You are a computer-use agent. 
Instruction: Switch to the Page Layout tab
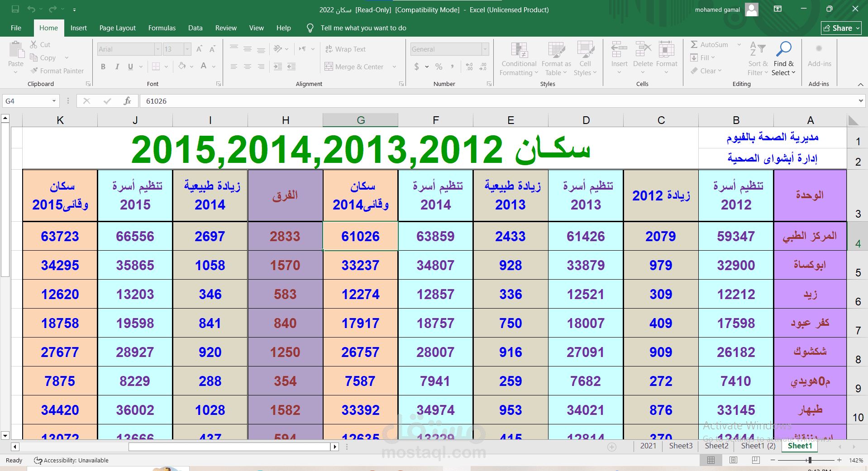[118, 28]
